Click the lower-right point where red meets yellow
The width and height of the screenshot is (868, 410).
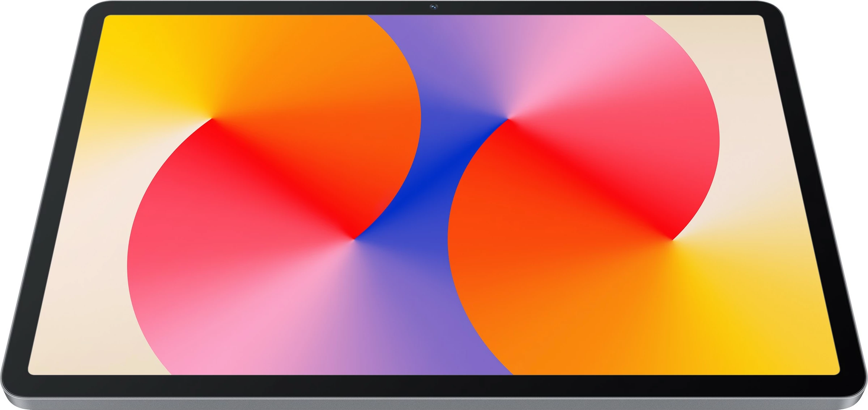tap(672, 239)
